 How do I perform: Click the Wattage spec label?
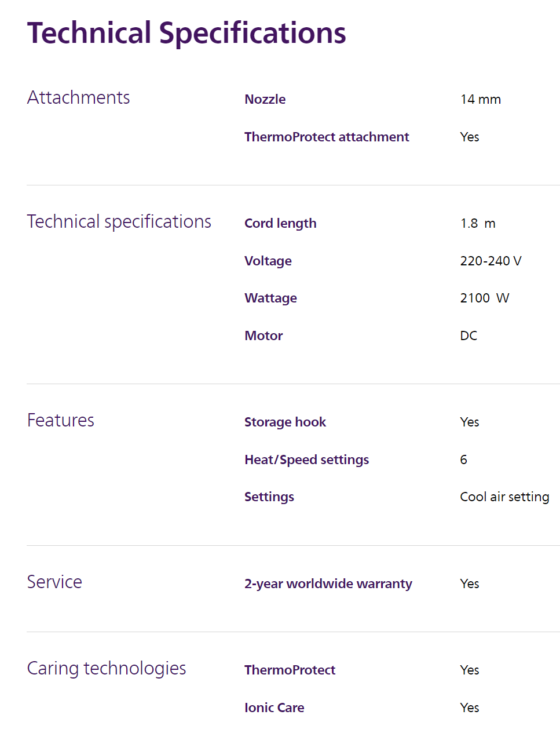[x=270, y=298]
